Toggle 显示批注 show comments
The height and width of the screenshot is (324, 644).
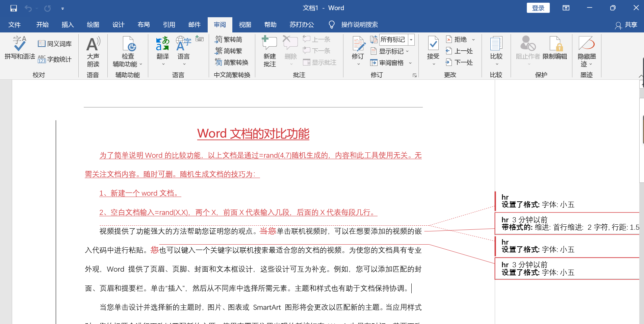point(320,63)
